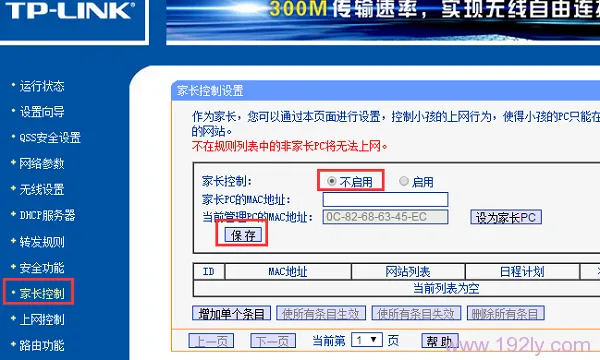Image resolution: width=600 pixels, height=360 pixels.
Task: Click the 日程计划 column header
Action: click(522, 272)
